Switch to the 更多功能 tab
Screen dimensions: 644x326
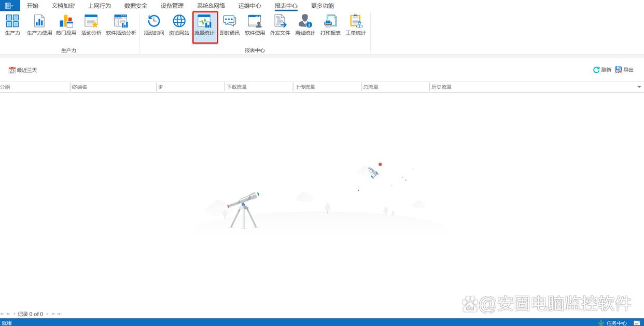click(323, 6)
